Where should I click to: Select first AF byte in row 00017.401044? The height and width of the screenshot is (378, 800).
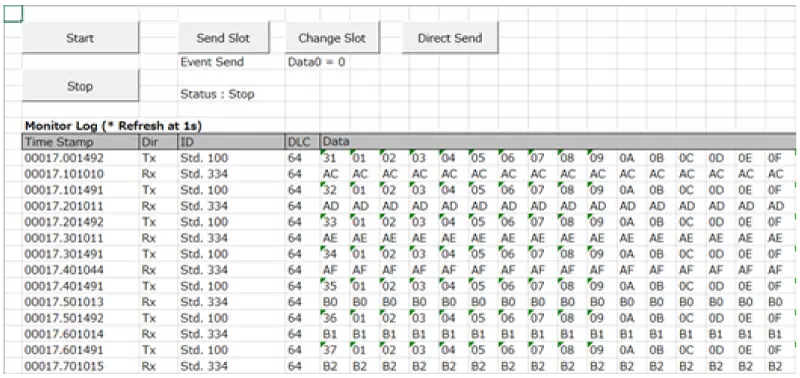pyautogui.click(x=334, y=270)
